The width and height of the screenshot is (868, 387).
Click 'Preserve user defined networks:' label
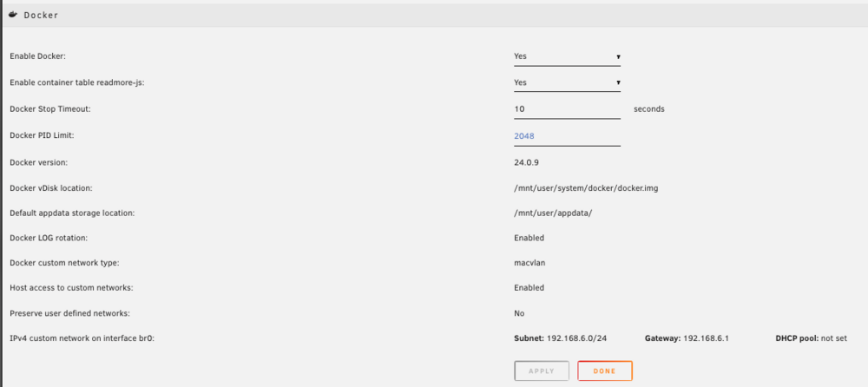coord(69,313)
